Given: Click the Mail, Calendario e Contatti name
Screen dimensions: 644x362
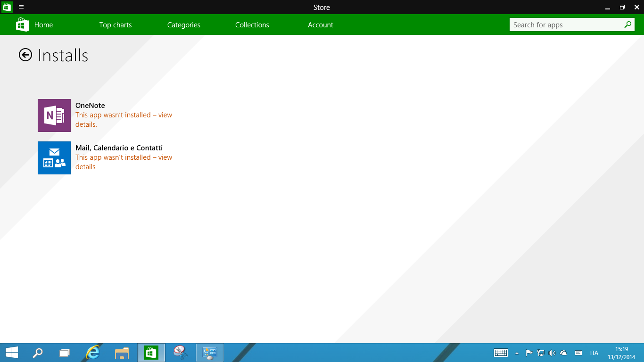Looking at the screenshot, I should coord(119,148).
